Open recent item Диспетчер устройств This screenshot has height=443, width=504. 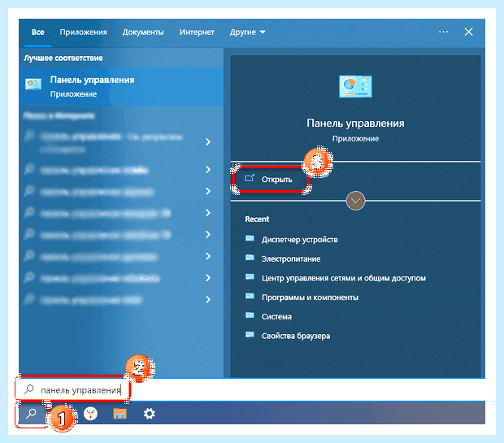(x=300, y=240)
